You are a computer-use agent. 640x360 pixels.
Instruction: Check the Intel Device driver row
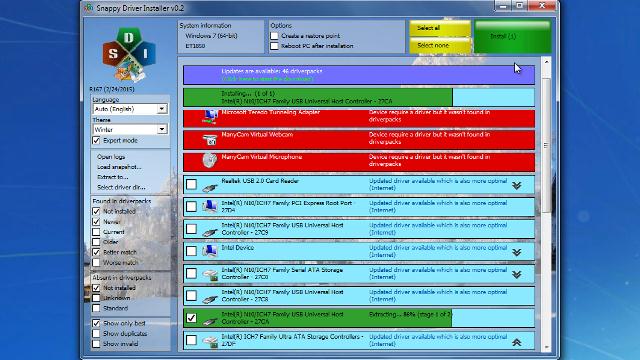(x=191, y=251)
